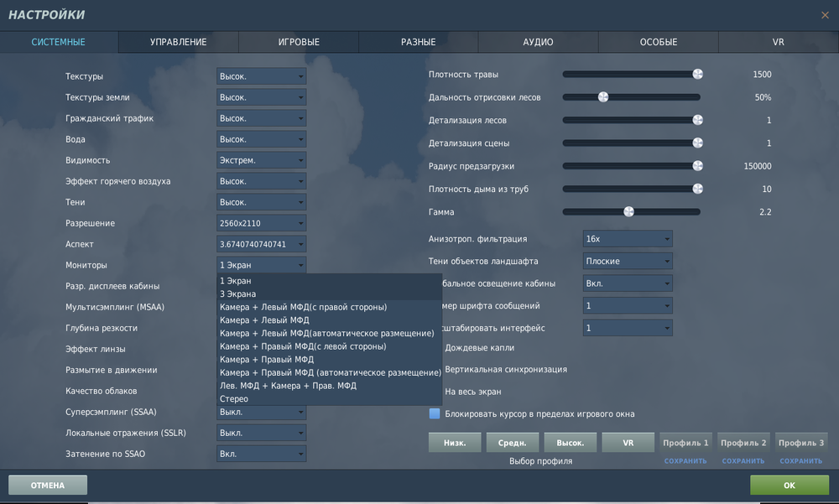The image size is (839, 504).
Task: Switch to the УПРАВЛЕНИЕ tab
Action: pyautogui.click(x=178, y=42)
